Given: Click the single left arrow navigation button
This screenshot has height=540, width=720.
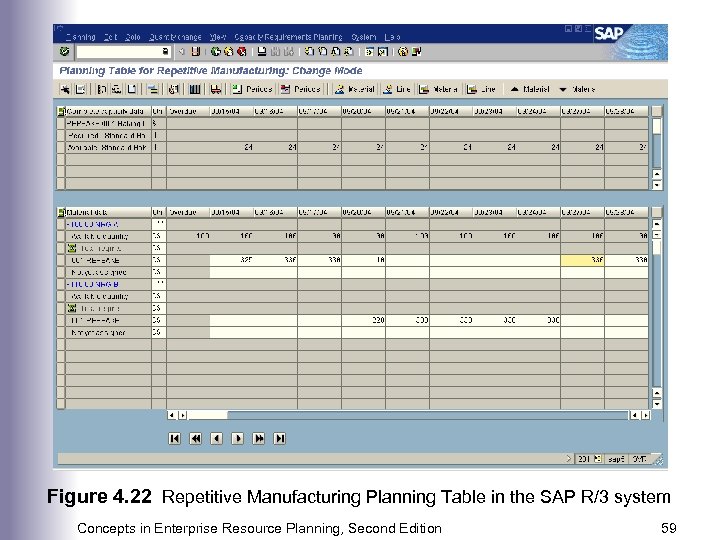Looking at the screenshot, I should pyautogui.click(x=216, y=439).
